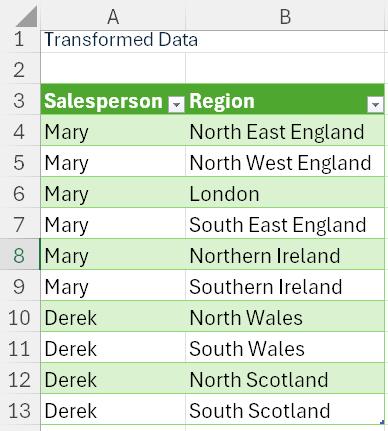The height and width of the screenshot is (431, 388).
Task: Click the Select All corner triangle
Action: pyautogui.click(x=26, y=17)
